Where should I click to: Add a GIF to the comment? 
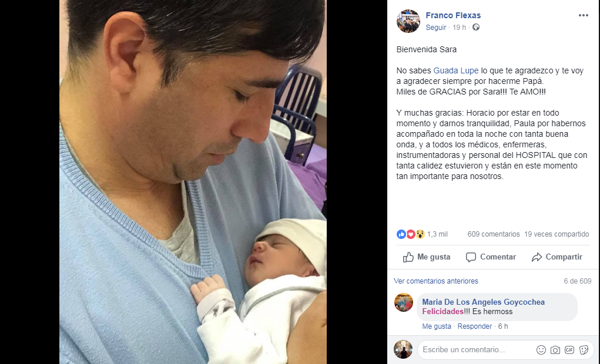tap(569, 349)
